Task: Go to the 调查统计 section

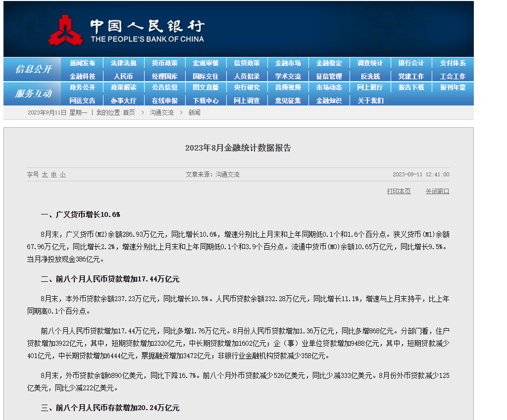Action: (370, 63)
